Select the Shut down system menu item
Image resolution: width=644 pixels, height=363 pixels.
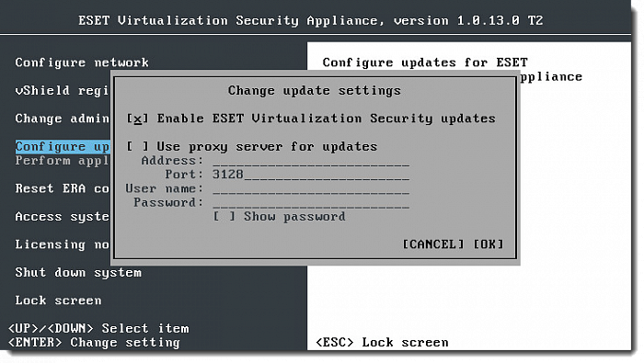click(78, 273)
